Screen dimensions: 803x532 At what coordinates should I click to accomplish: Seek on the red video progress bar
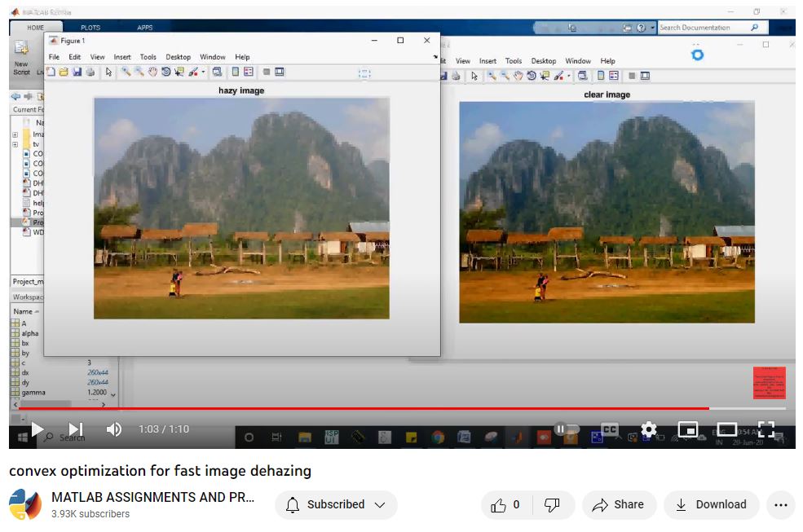402,408
